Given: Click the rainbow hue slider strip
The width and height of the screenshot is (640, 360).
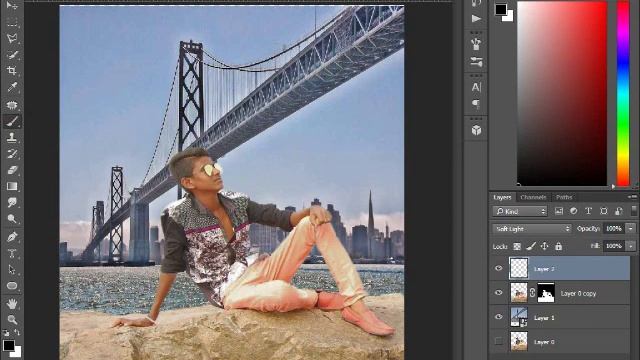Looking at the screenshot, I should (x=623, y=93).
